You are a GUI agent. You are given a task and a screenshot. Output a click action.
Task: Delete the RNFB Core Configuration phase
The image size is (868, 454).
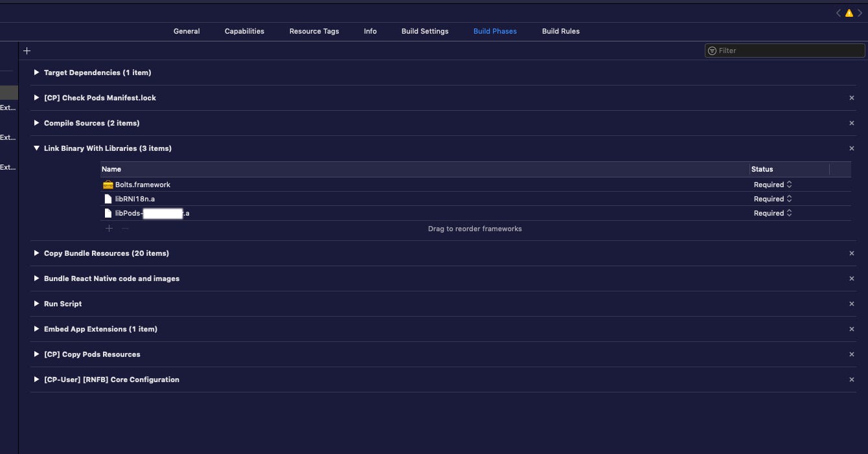click(x=852, y=380)
